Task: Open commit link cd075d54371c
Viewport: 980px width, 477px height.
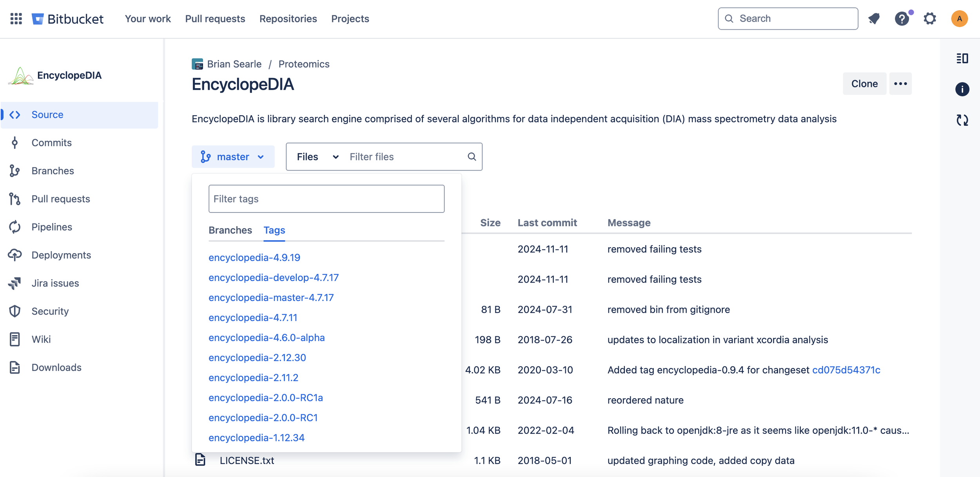Action: tap(846, 370)
